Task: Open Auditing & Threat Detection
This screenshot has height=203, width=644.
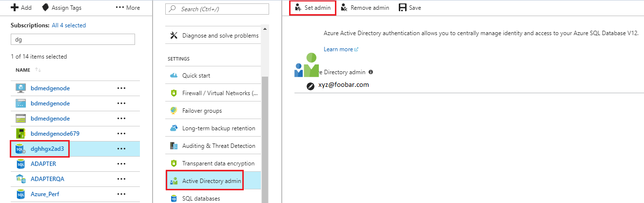Action: click(214, 146)
